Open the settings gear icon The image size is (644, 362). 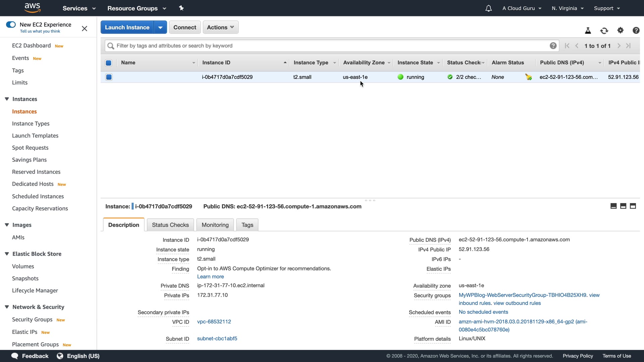click(620, 31)
